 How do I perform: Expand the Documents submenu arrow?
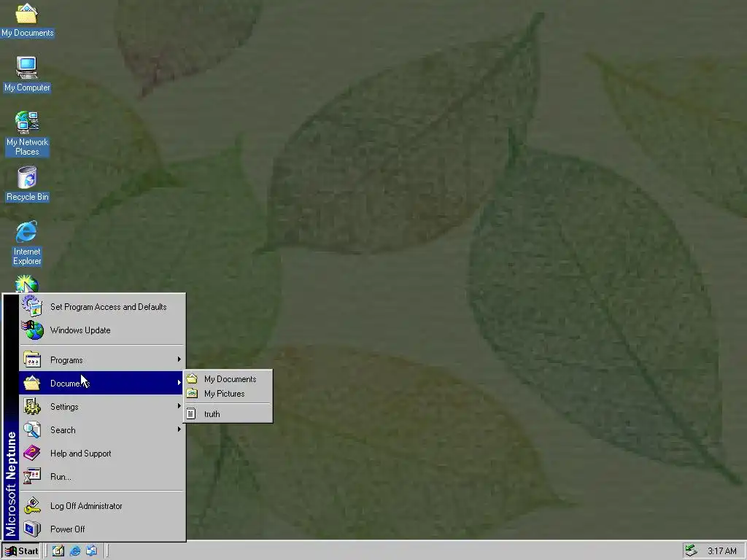click(179, 382)
